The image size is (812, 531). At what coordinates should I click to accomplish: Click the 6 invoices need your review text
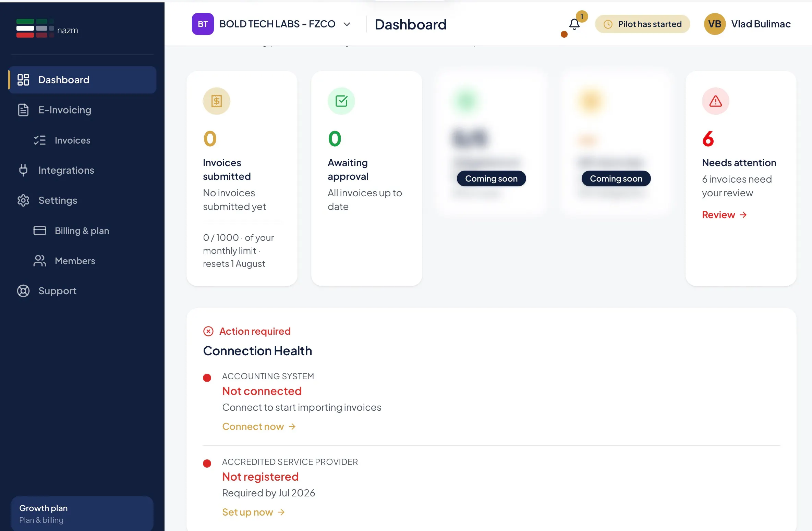(x=737, y=186)
